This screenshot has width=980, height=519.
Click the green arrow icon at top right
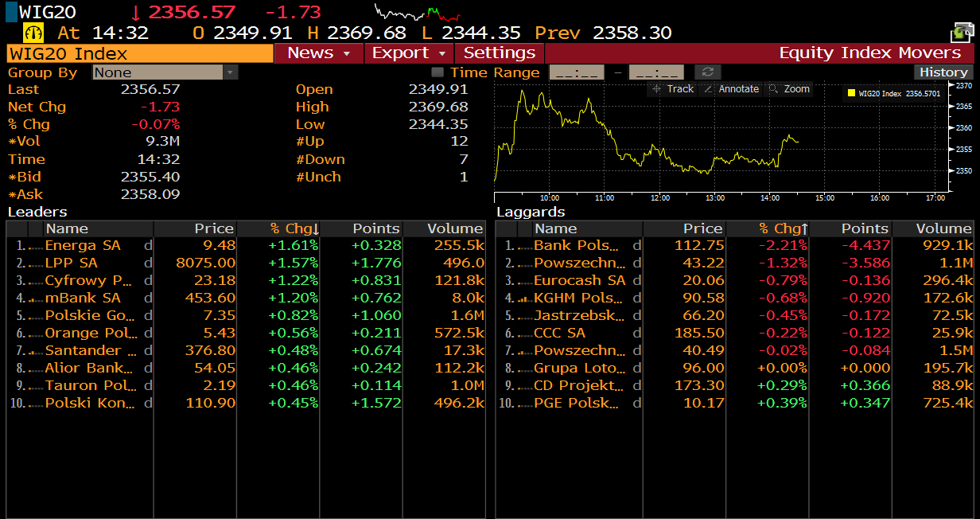(962, 33)
